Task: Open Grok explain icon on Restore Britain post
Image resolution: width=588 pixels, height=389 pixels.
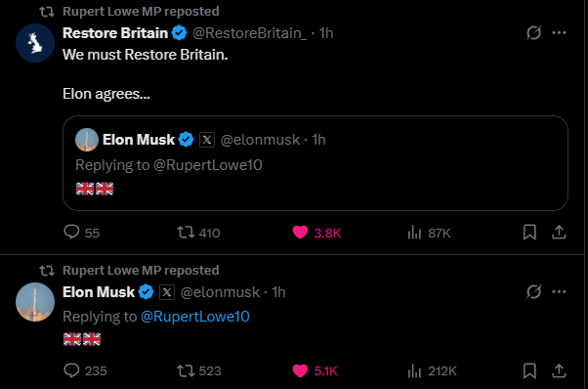Action: click(x=533, y=32)
